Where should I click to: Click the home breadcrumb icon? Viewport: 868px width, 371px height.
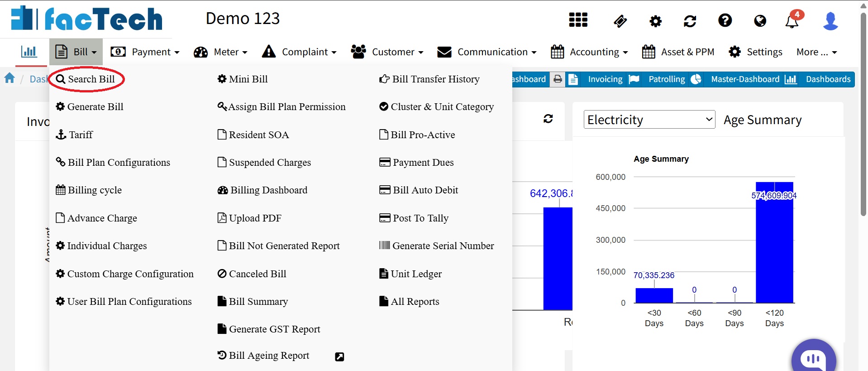(x=10, y=78)
